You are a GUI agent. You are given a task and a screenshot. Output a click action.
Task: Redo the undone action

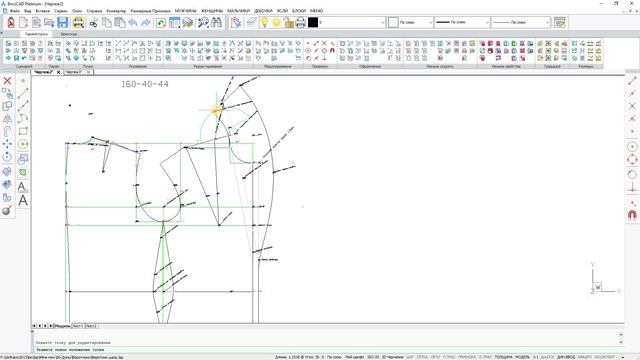tap(146, 22)
